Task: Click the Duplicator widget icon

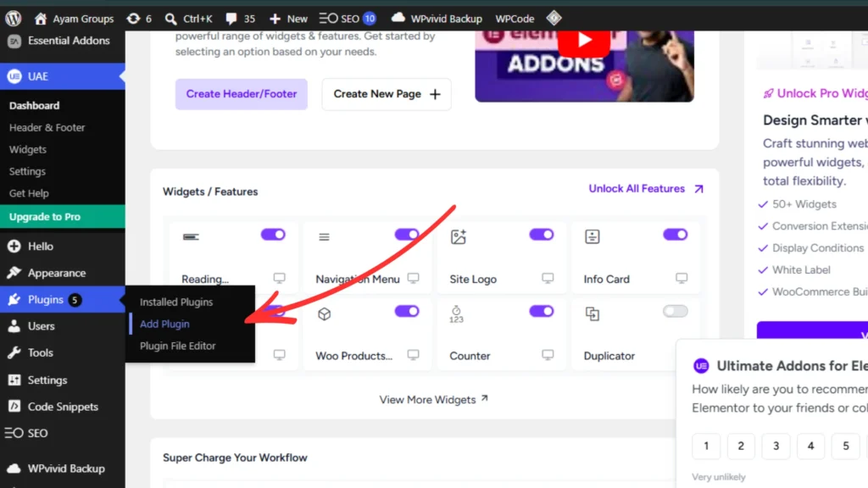Action: [593, 313]
